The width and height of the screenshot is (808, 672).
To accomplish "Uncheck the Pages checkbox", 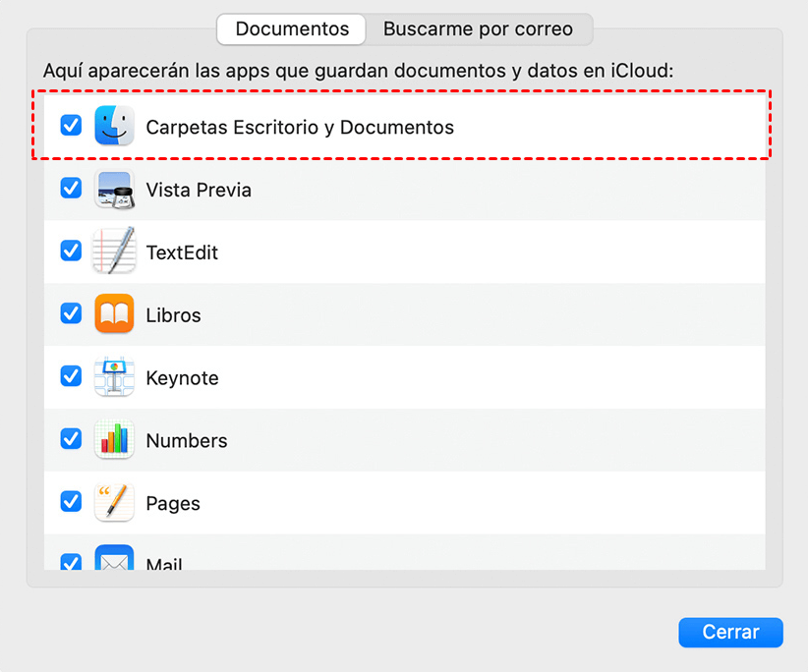I will [71, 503].
